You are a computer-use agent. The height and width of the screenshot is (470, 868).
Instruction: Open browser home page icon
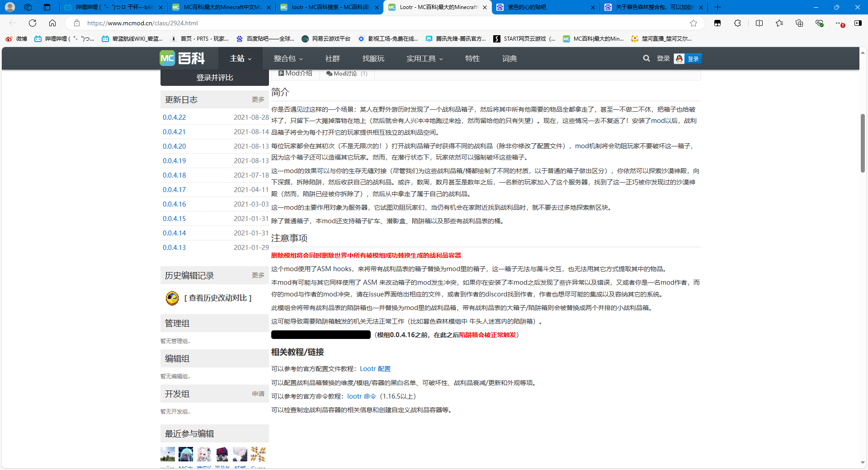(52, 23)
